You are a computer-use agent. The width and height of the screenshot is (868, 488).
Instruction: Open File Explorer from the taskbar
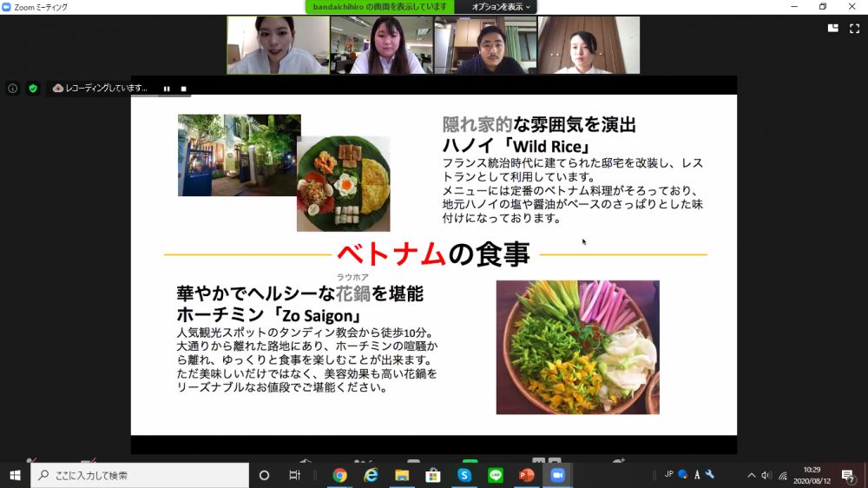pyautogui.click(x=402, y=475)
